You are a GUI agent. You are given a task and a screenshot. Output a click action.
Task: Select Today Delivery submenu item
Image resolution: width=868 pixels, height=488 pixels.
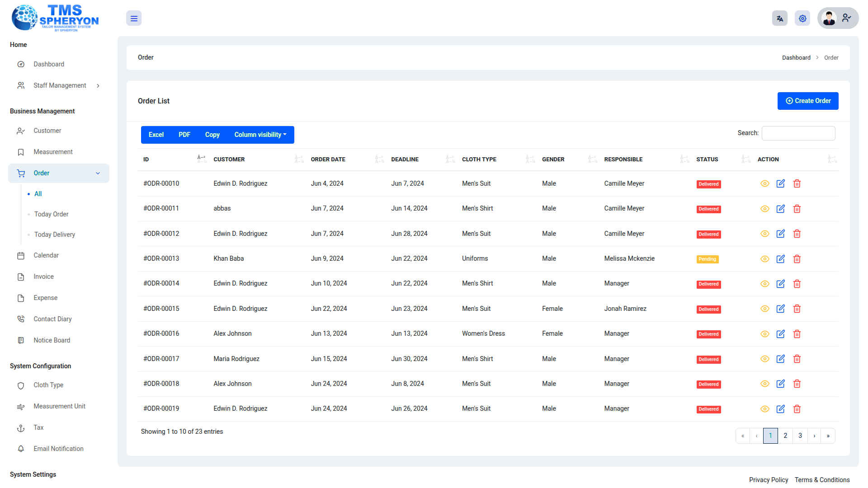(55, 235)
